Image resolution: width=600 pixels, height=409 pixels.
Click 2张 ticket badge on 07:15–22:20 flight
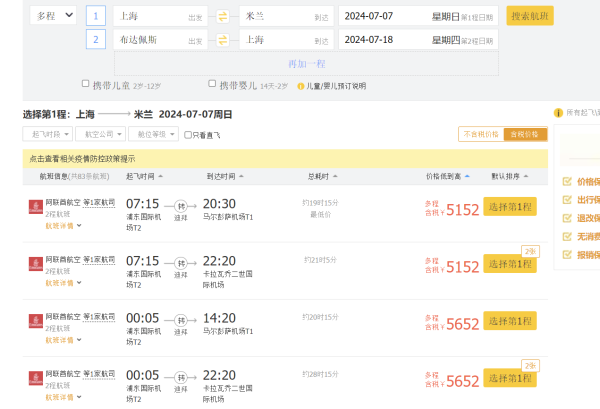coord(530,251)
